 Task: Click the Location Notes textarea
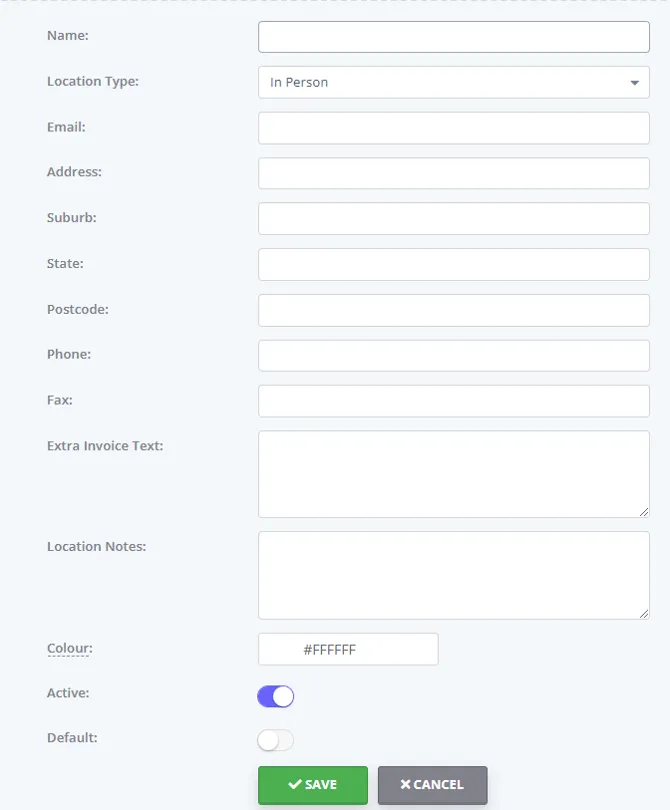(x=454, y=575)
